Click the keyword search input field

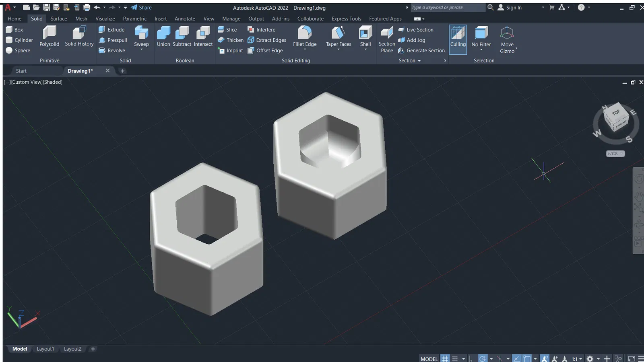(x=448, y=8)
